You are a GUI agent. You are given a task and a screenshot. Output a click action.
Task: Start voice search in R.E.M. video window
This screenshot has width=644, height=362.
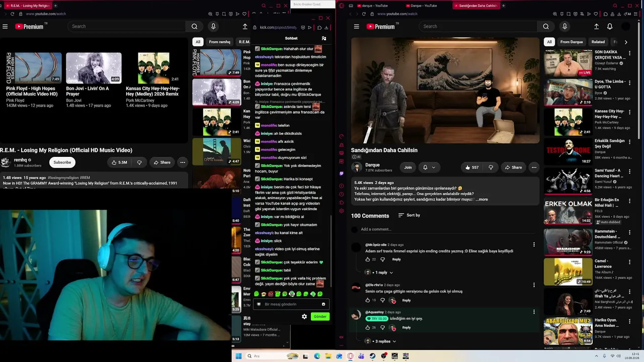coord(213,27)
